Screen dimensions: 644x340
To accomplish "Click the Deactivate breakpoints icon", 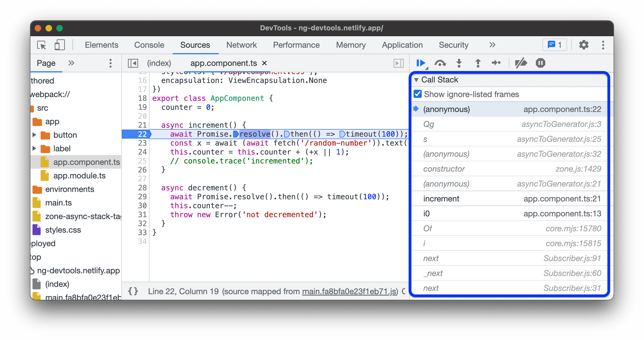I will click(x=521, y=63).
